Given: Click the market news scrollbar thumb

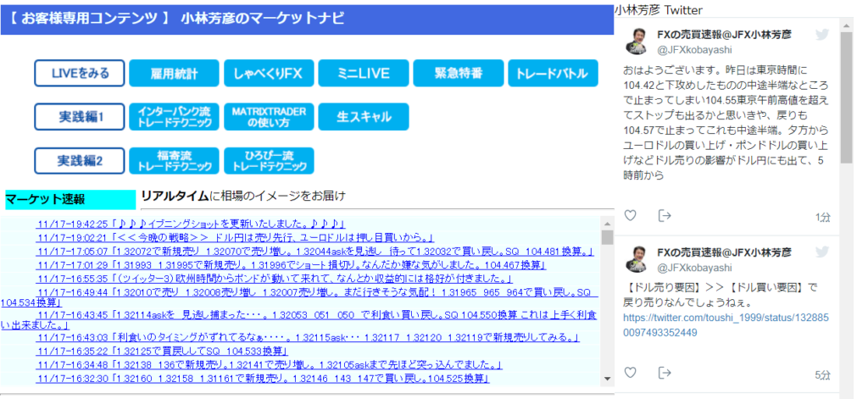Looking at the screenshot, I should click(x=607, y=237).
